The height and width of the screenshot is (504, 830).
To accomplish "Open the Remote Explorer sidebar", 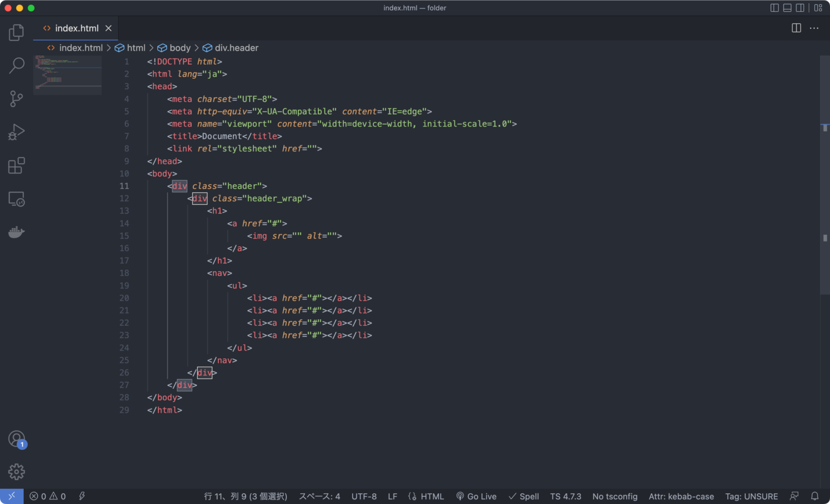I will 16,199.
